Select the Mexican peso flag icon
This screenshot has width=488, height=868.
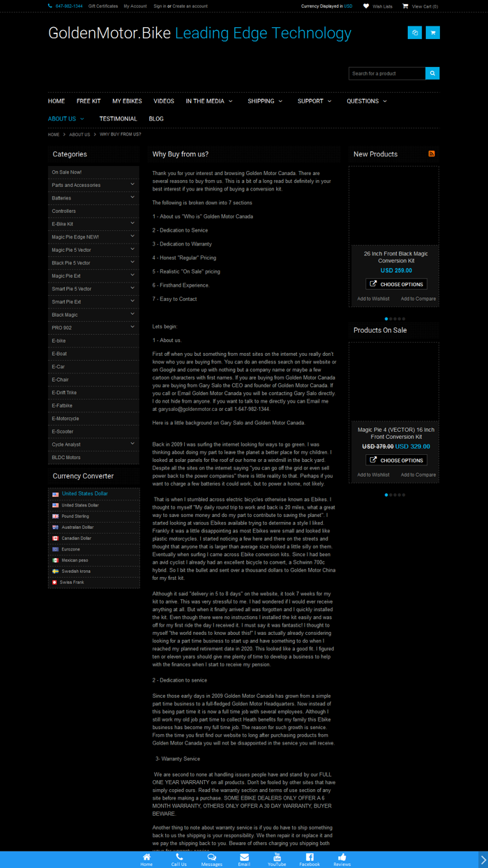click(55, 560)
